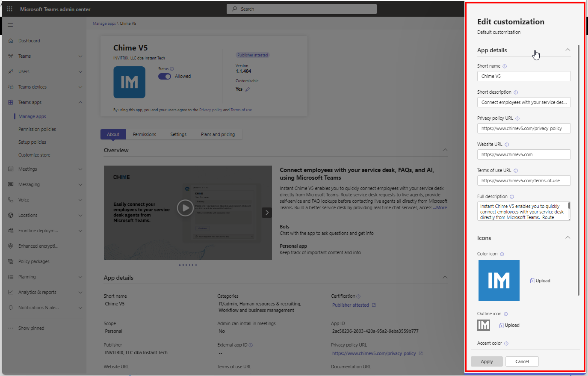Click the Cancel button
Viewport: 588px width, 376px height.
coord(522,361)
